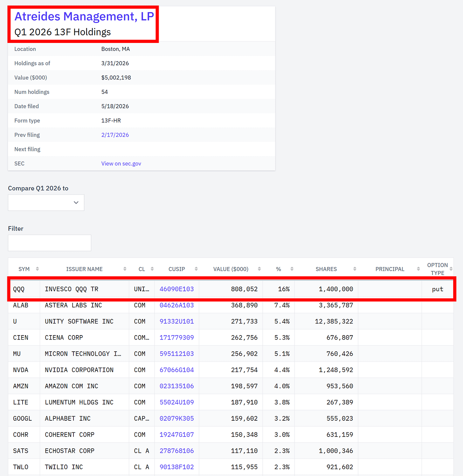Sort by the CUSIP column arrows

coord(196,269)
